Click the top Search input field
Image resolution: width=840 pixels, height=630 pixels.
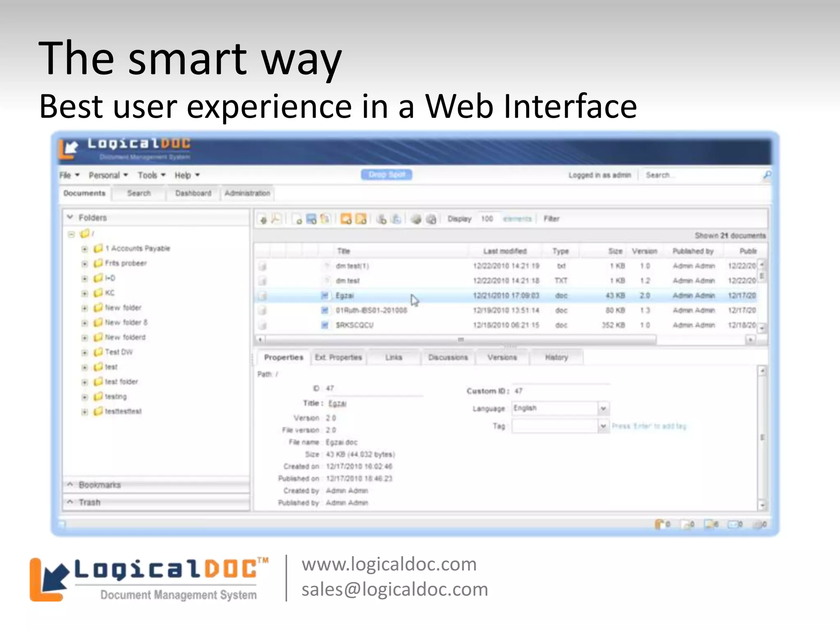point(701,175)
